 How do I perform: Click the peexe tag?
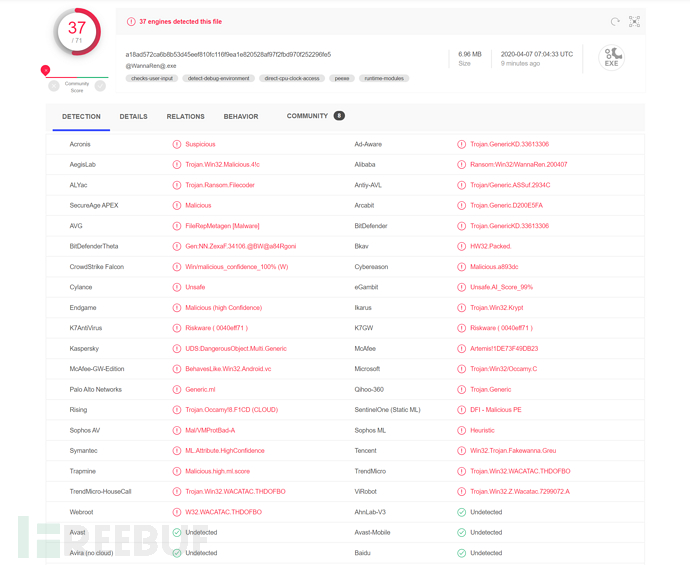tap(341, 78)
